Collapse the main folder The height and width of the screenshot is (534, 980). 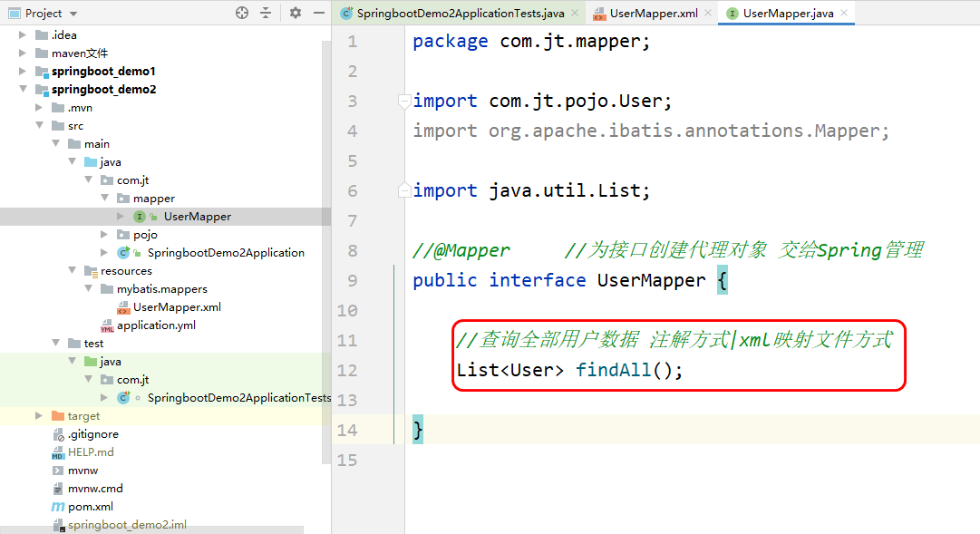[x=55, y=143]
